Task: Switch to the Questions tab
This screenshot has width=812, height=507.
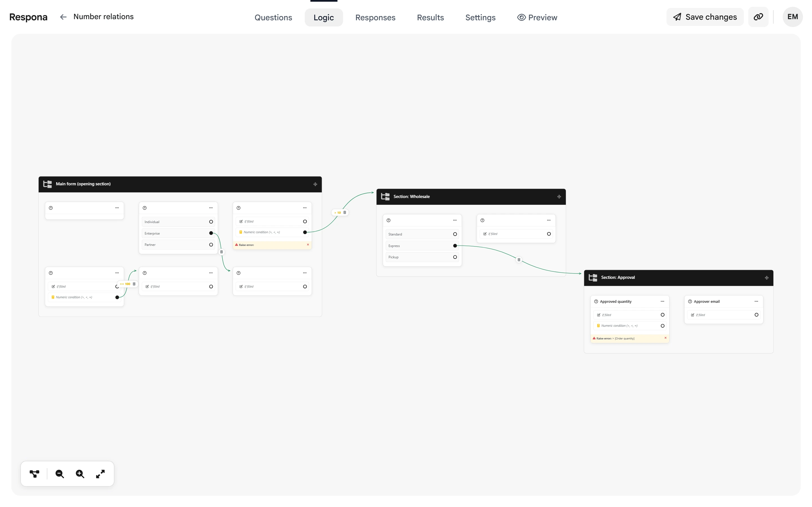Action: click(x=273, y=17)
